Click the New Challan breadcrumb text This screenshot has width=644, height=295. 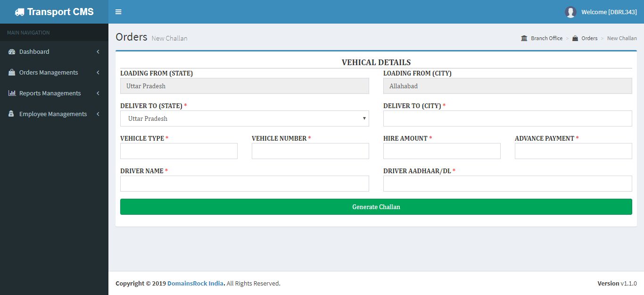click(x=622, y=38)
